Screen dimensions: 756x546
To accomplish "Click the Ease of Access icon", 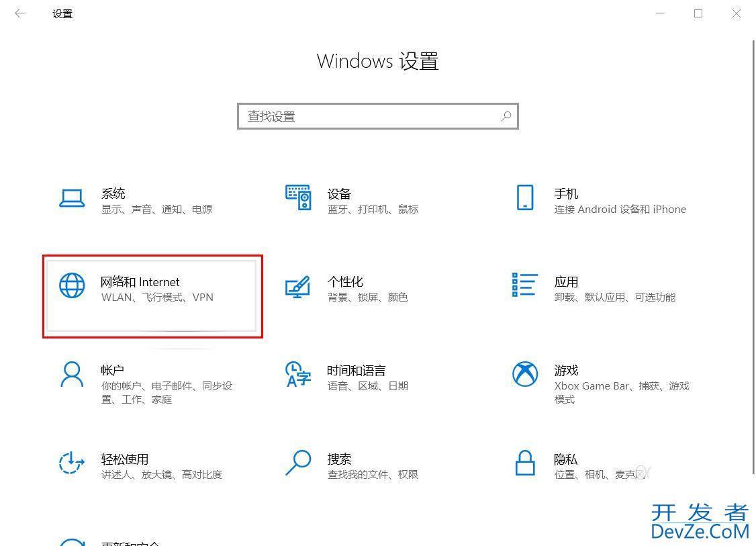I will tap(71, 463).
